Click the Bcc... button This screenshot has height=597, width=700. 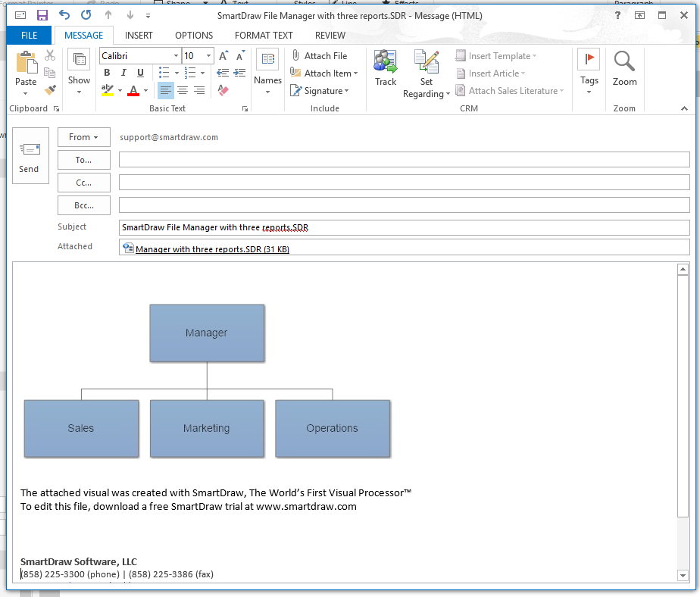coord(84,205)
